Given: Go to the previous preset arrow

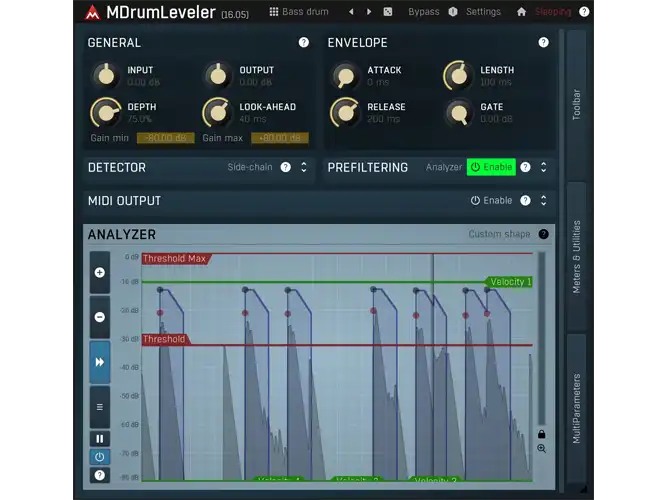Looking at the screenshot, I should pyautogui.click(x=351, y=12).
